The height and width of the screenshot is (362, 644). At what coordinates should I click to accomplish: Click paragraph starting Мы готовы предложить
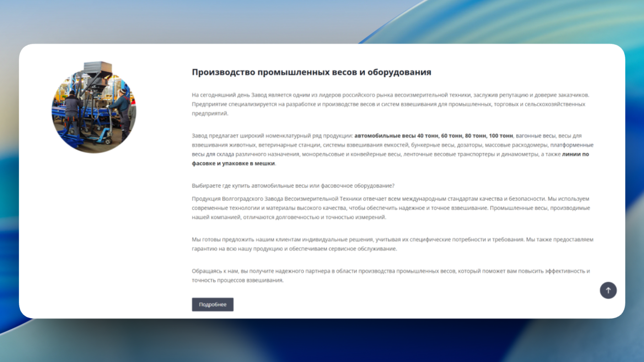point(393,244)
